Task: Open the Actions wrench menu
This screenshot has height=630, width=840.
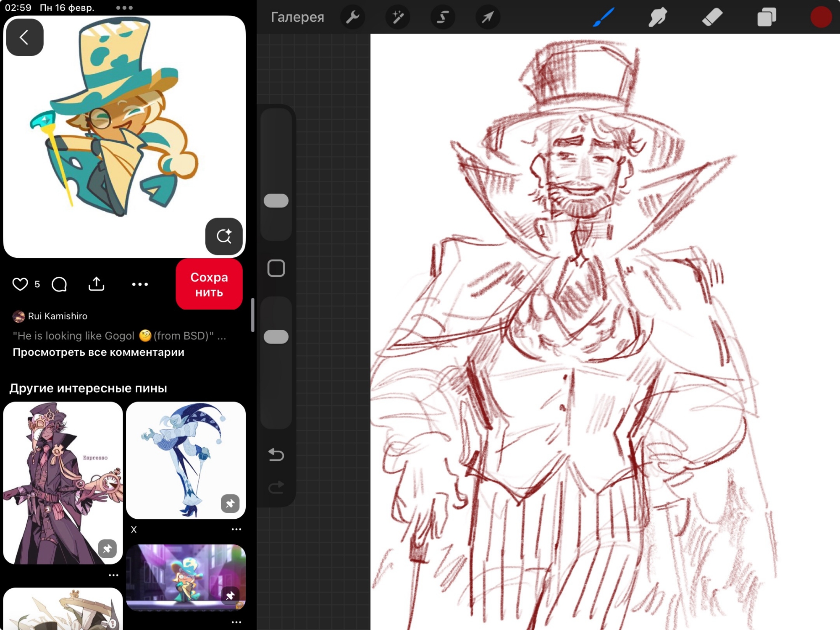Action: (x=352, y=17)
